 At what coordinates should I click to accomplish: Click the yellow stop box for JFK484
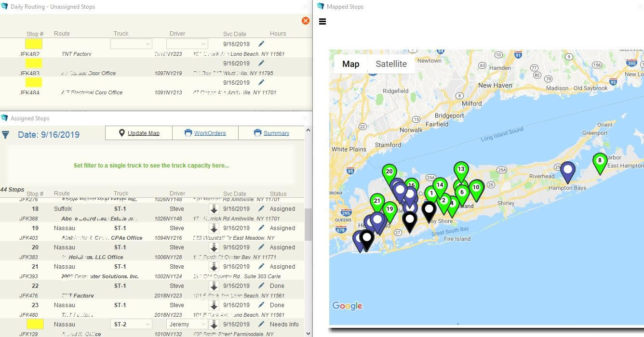[34, 82]
